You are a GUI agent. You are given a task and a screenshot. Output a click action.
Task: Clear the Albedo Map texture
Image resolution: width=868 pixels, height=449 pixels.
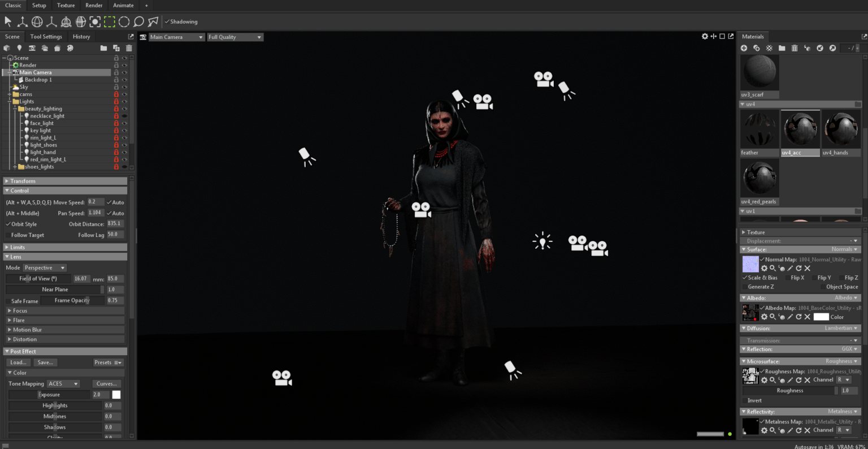click(x=807, y=317)
